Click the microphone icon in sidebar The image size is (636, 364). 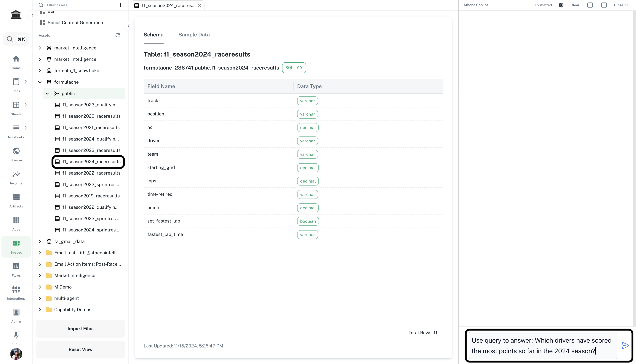(x=16, y=335)
